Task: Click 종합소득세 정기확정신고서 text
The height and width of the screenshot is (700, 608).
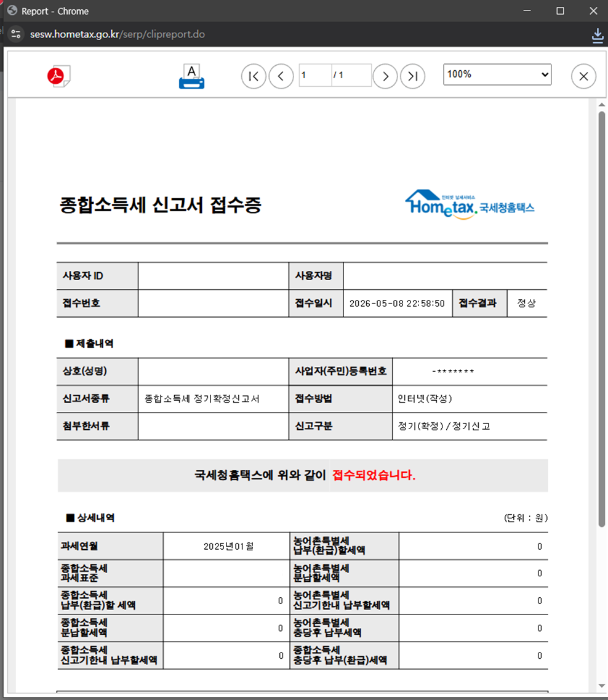Action: tap(202, 399)
